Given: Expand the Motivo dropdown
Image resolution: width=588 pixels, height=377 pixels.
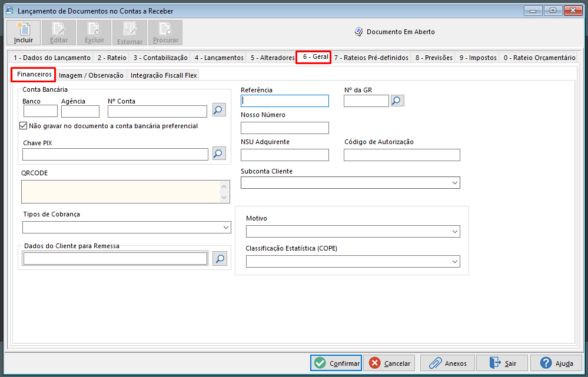Looking at the screenshot, I should point(454,232).
